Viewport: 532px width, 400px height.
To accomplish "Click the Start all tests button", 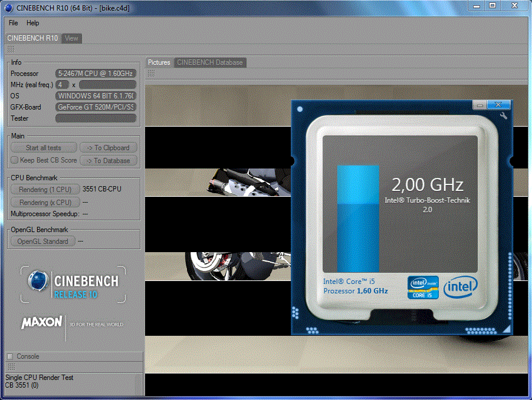I will coord(44,148).
